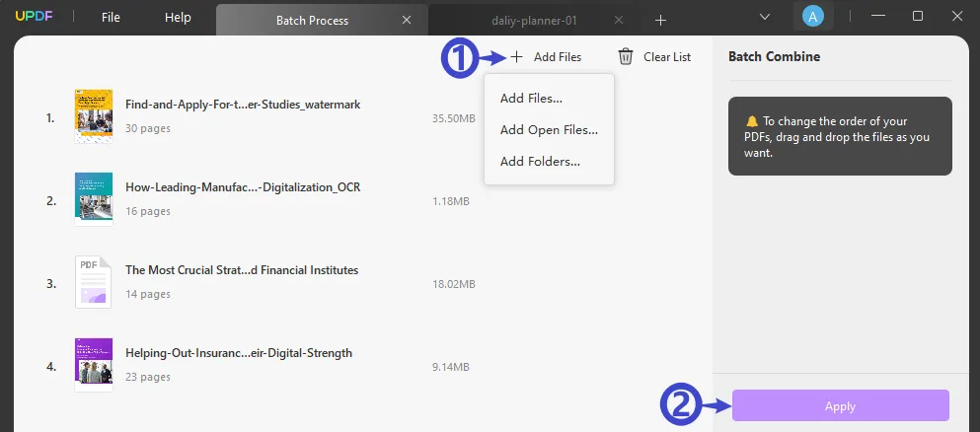Expand the tab list chevron in title bar
Screen dimensions: 980x432
click(x=765, y=17)
